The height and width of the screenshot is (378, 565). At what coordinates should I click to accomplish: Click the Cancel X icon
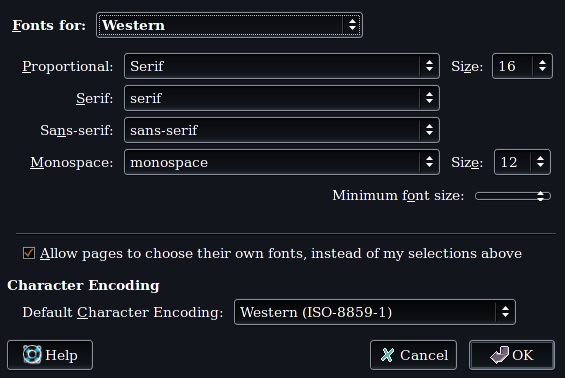coord(387,355)
